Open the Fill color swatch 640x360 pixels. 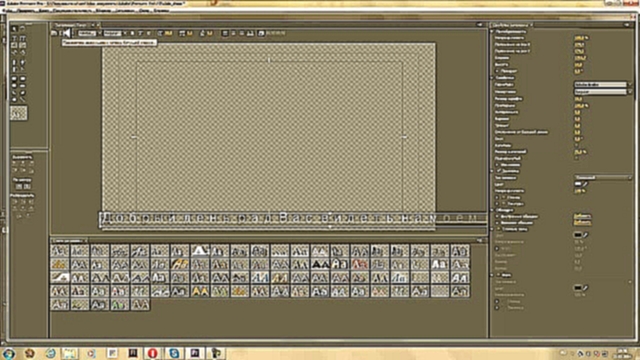[x=578, y=184]
